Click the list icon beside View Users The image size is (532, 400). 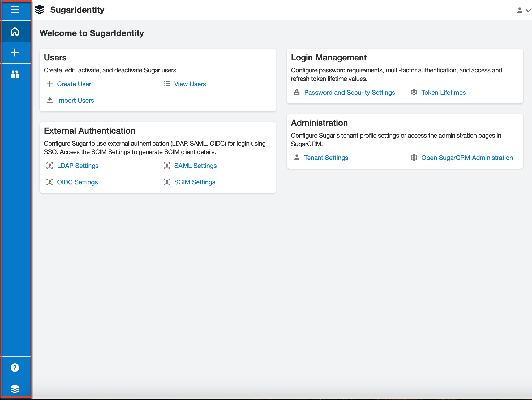167,84
